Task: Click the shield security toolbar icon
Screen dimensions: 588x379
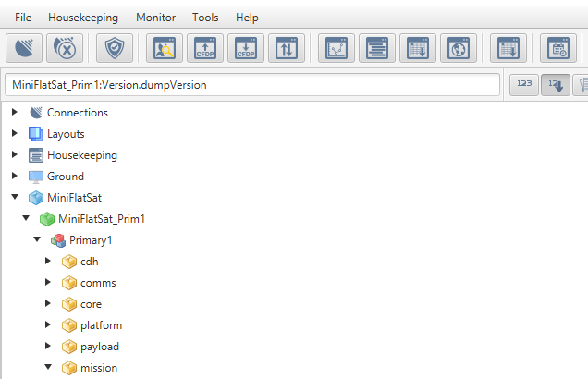Action: pyautogui.click(x=115, y=49)
